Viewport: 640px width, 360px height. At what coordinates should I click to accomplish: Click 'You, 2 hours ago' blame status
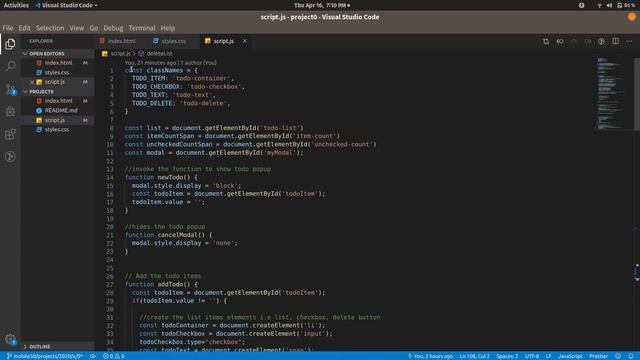(x=430, y=356)
